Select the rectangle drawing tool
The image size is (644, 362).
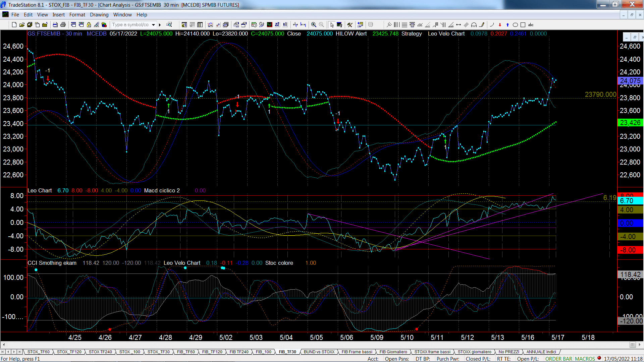(x=523, y=25)
